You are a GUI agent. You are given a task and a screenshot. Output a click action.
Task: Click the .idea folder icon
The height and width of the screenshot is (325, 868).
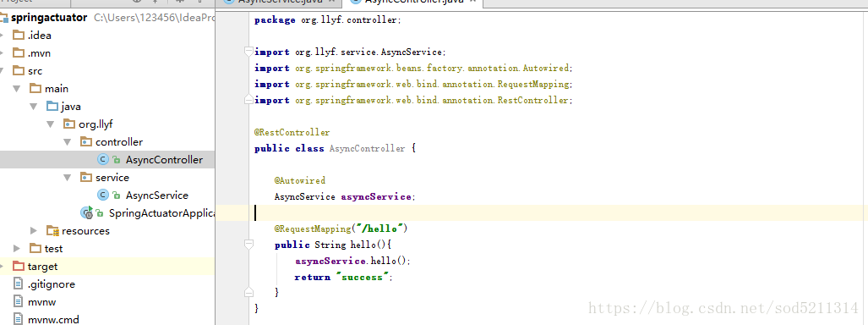(x=19, y=36)
